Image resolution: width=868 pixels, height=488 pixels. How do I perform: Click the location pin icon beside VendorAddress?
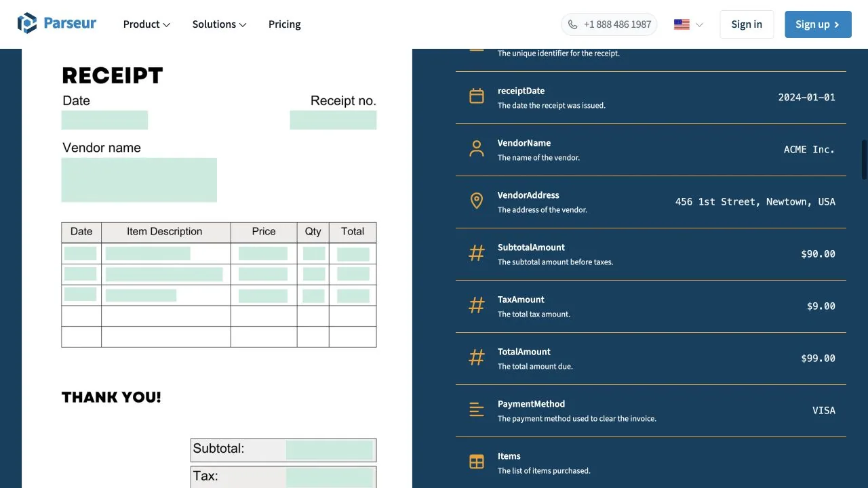click(x=477, y=201)
